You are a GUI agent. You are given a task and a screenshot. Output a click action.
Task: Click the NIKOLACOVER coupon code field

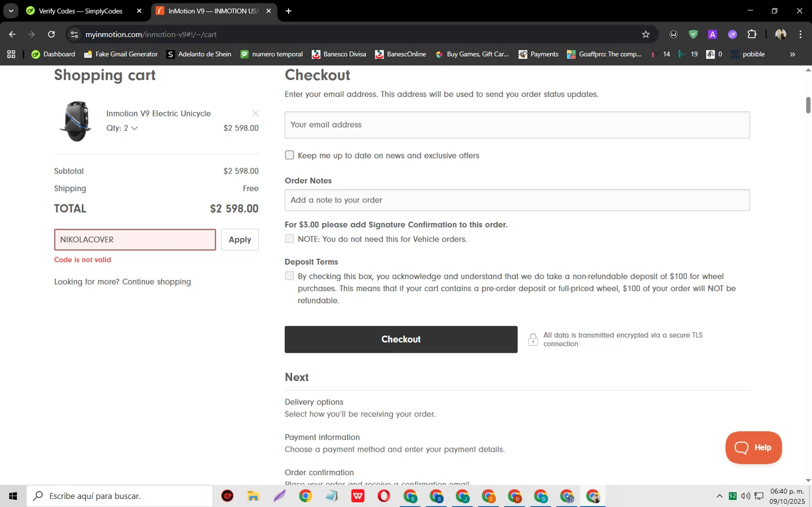(x=135, y=240)
